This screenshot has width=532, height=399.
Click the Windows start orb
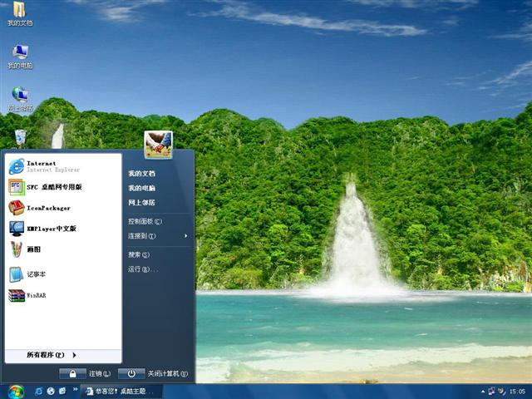16,392
